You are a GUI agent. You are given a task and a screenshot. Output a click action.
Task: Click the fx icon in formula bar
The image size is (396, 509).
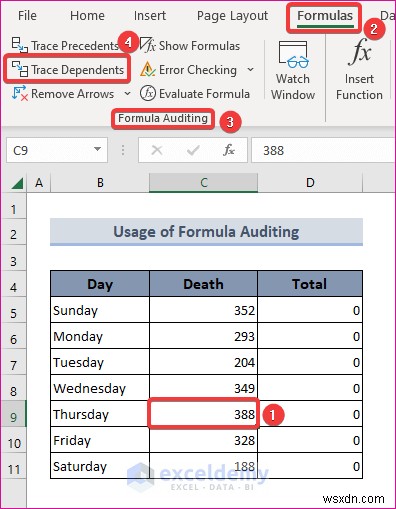pos(229,150)
